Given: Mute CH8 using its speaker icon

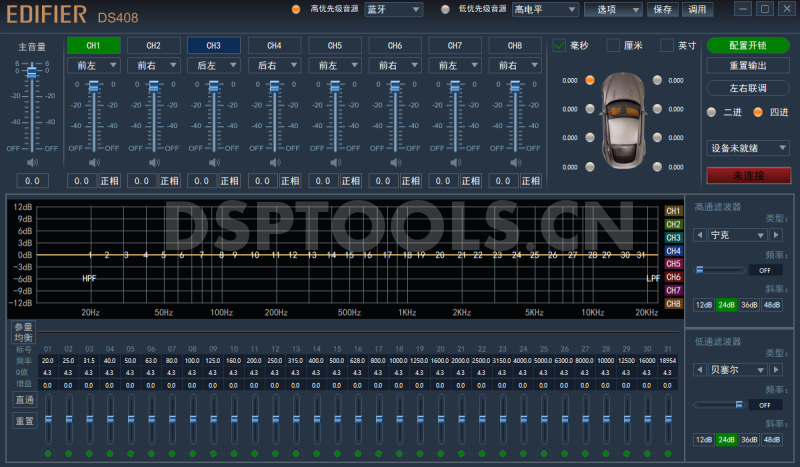Looking at the screenshot, I should coord(515,162).
